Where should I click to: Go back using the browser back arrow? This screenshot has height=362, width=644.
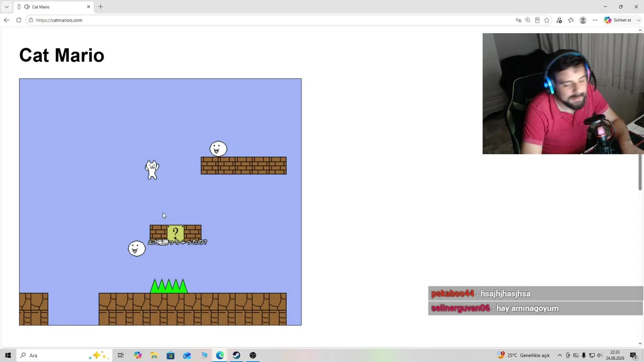click(x=7, y=20)
